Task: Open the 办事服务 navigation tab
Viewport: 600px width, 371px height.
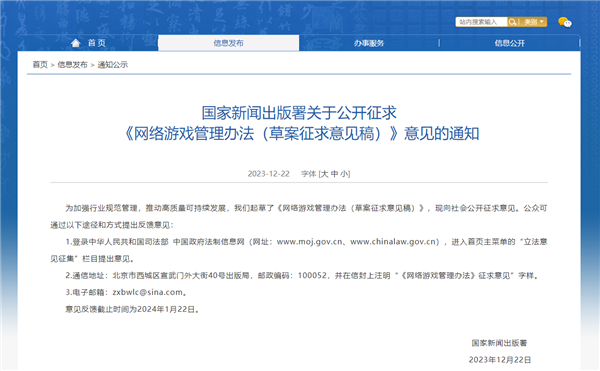Action: point(369,43)
